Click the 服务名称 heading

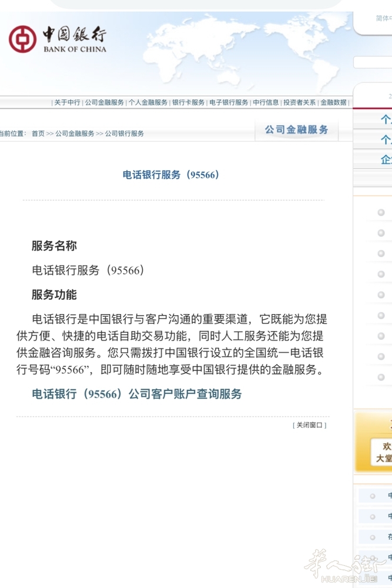click(x=54, y=246)
